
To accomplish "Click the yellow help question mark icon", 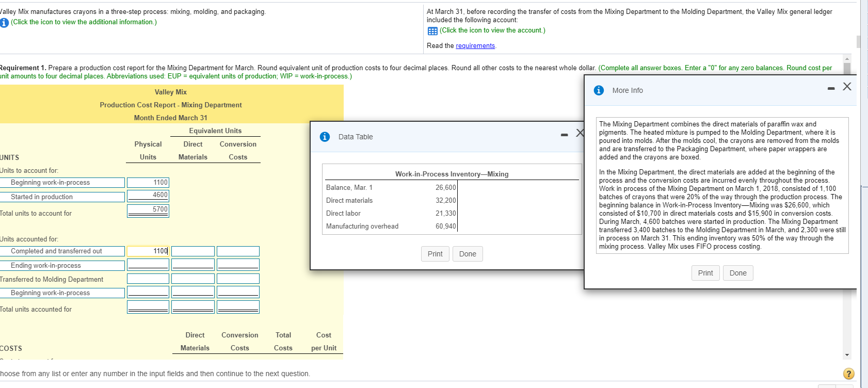I will point(848,374).
